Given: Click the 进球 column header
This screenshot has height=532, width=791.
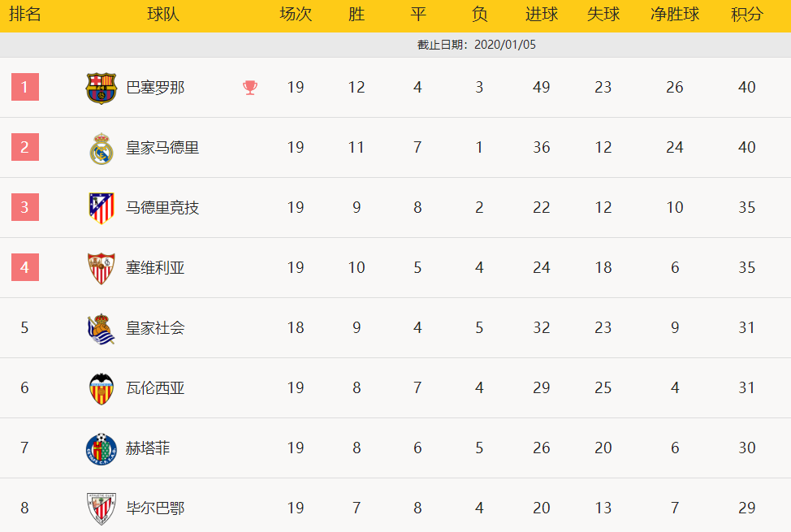Looking at the screenshot, I should click(542, 14).
